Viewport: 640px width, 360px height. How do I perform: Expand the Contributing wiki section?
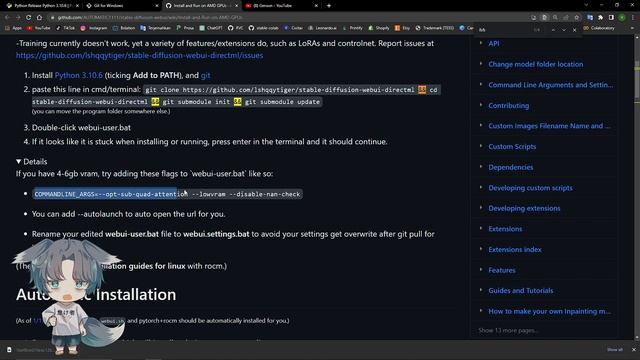(481, 105)
